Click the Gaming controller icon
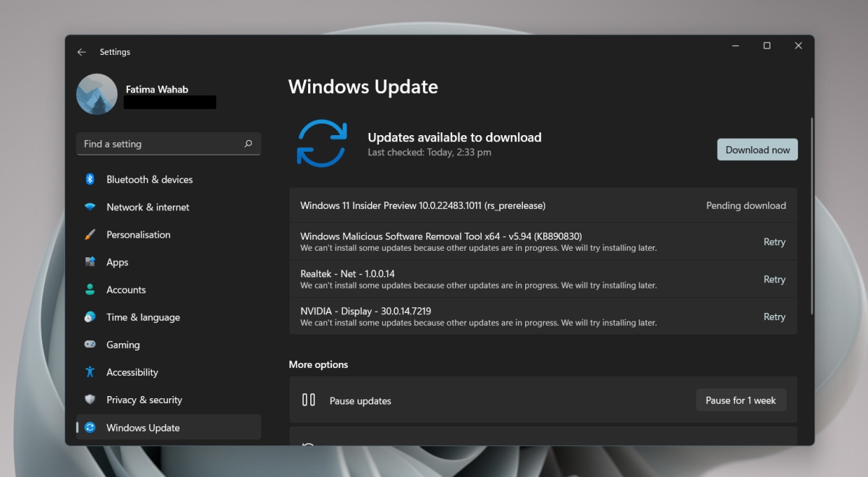 pos(90,345)
